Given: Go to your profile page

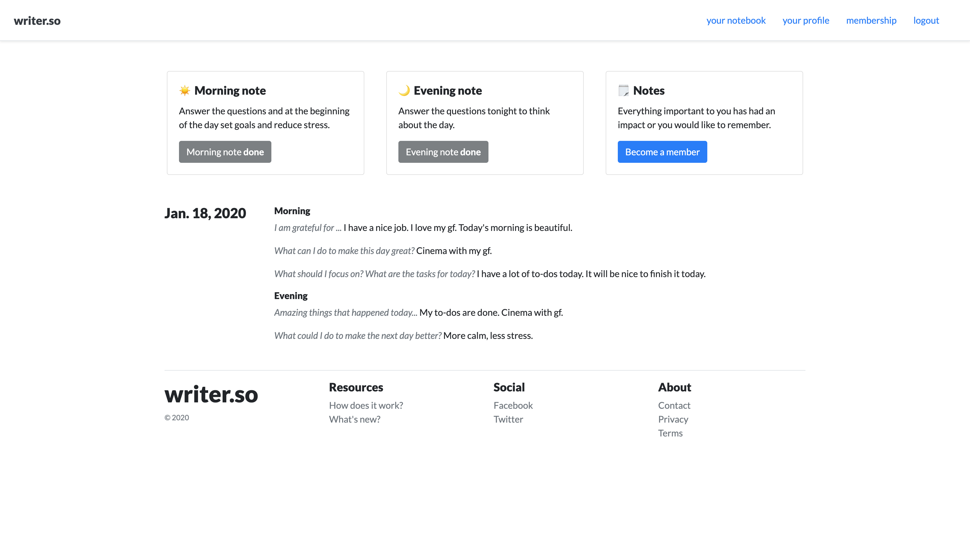Looking at the screenshot, I should click(806, 20).
